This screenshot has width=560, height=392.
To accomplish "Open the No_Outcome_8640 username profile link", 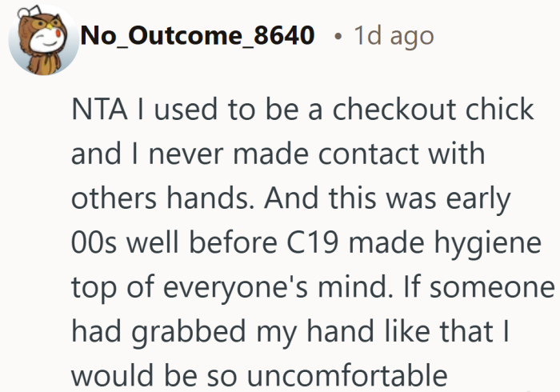I will (198, 36).
